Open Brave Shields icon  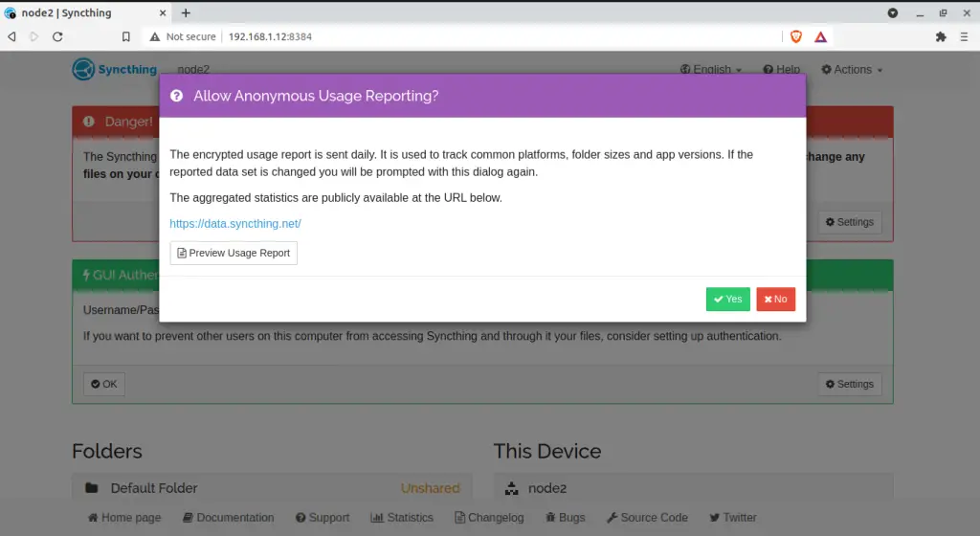[796, 37]
